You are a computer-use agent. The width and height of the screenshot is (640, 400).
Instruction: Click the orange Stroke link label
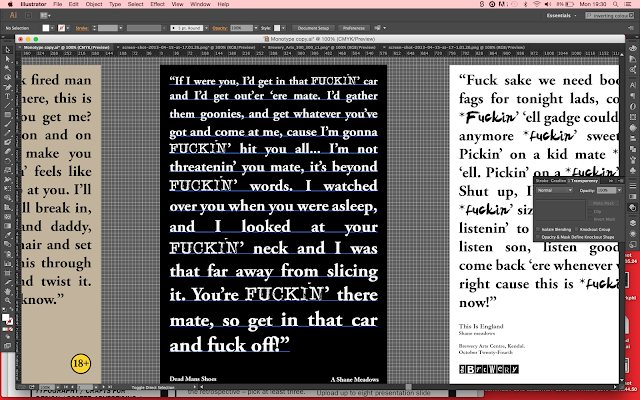click(82, 28)
